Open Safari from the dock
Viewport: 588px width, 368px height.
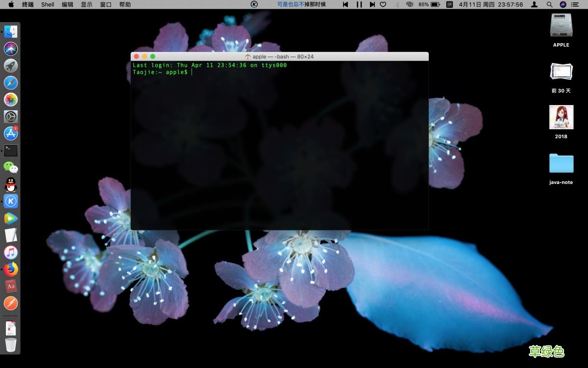[x=11, y=82]
